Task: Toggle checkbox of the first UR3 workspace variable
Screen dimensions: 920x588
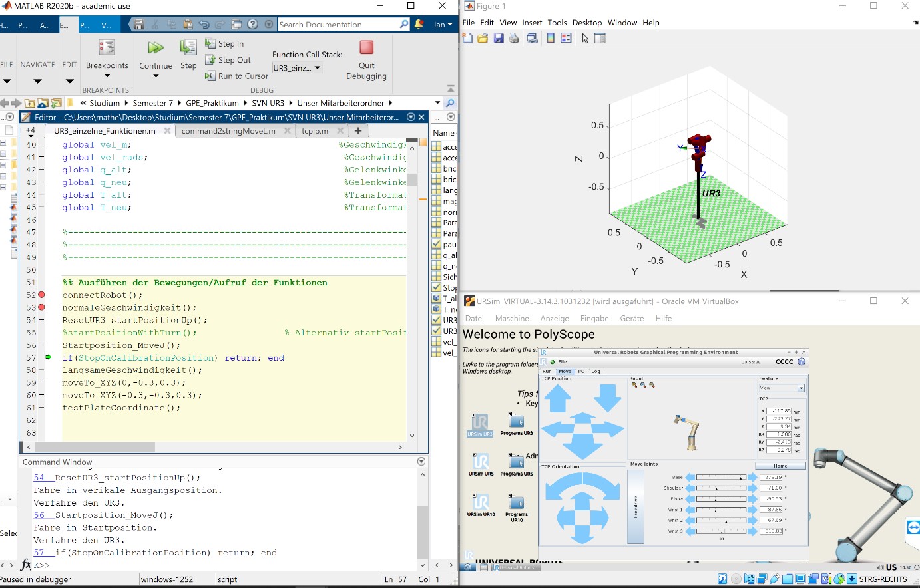Action: 437,320
